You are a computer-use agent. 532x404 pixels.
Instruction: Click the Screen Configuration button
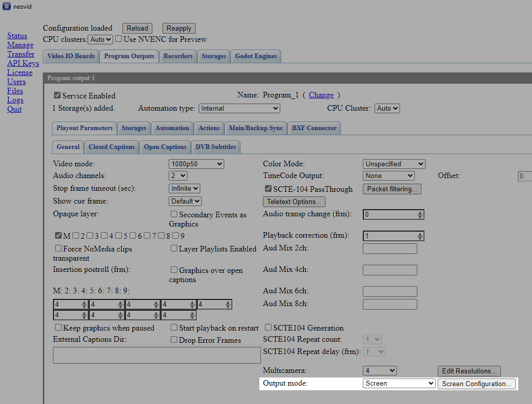point(476,384)
